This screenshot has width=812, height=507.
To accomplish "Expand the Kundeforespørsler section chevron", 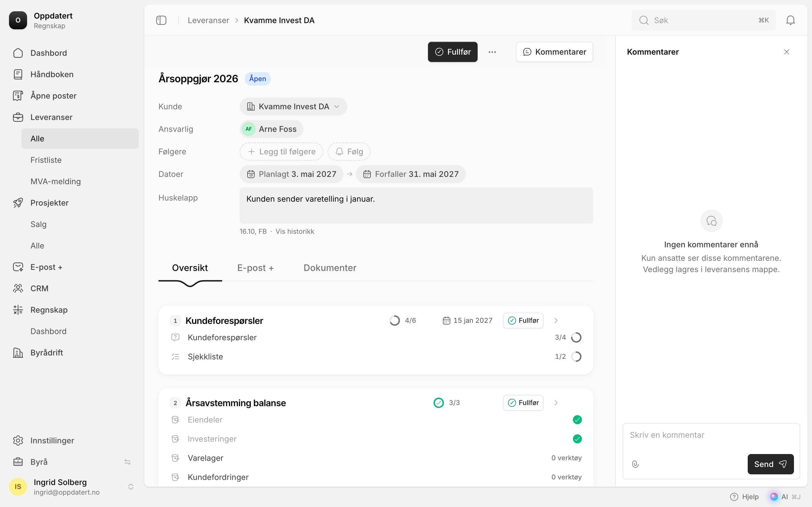I will point(556,320).
